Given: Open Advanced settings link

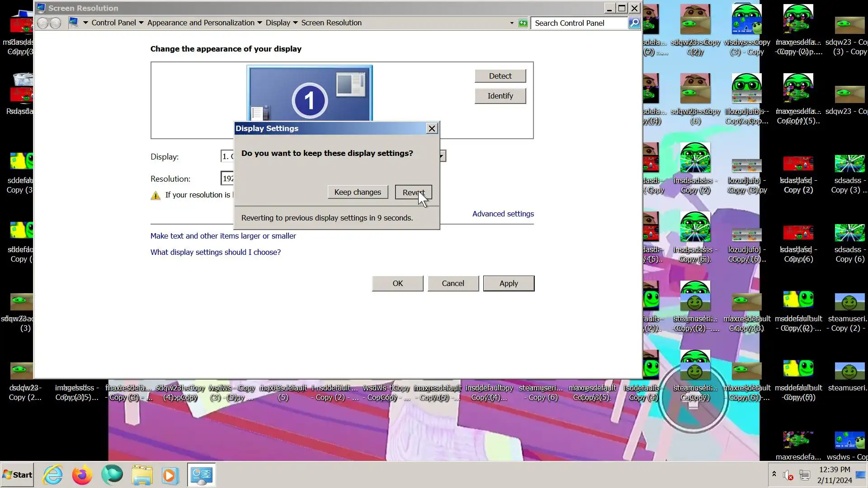Looking at the screenshot, I should tap(503, 214).
